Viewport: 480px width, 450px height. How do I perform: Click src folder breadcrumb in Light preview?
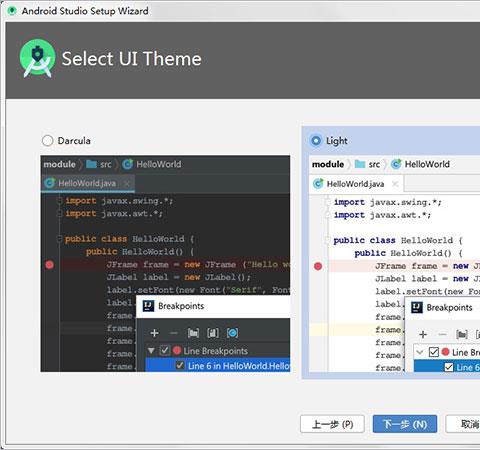pos(367,164)
